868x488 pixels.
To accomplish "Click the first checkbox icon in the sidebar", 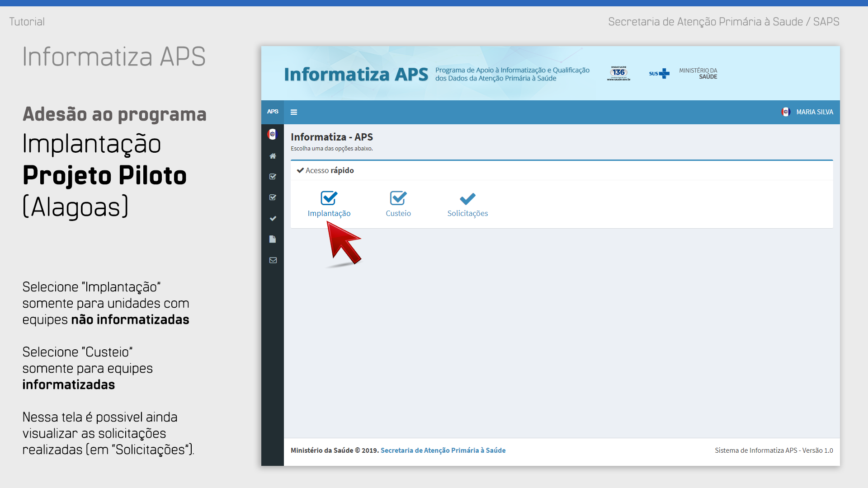I will tap(273, 177).
